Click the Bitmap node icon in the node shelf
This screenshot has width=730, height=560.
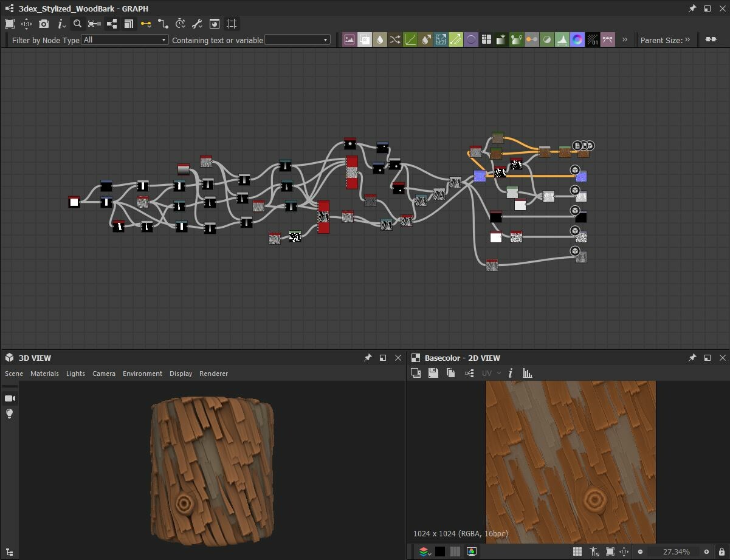pyautogui.click(x=350, y=39)
